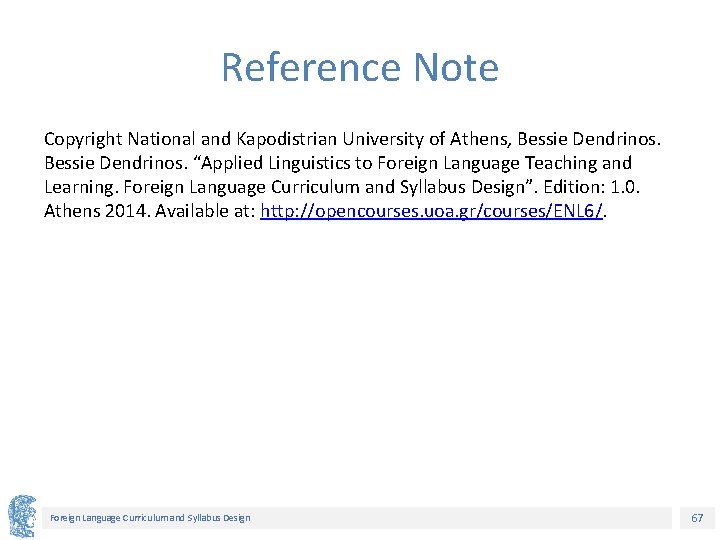The height and width of the screenshot is (540, 720).
Task: Click the university emblem logo in footer
Action: click(22, 516)
